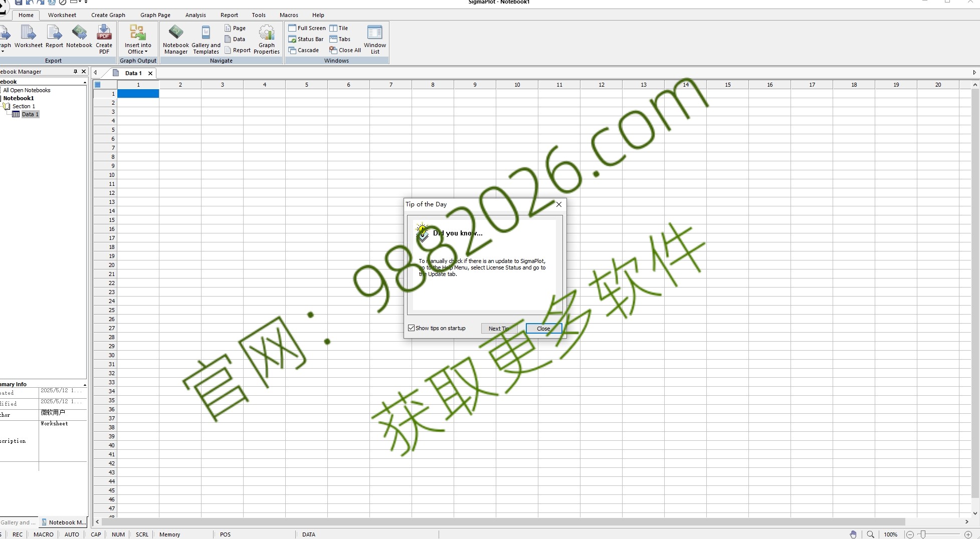Click the magnifier icon in status bar
980x539 pixels.
pos(871,534)
